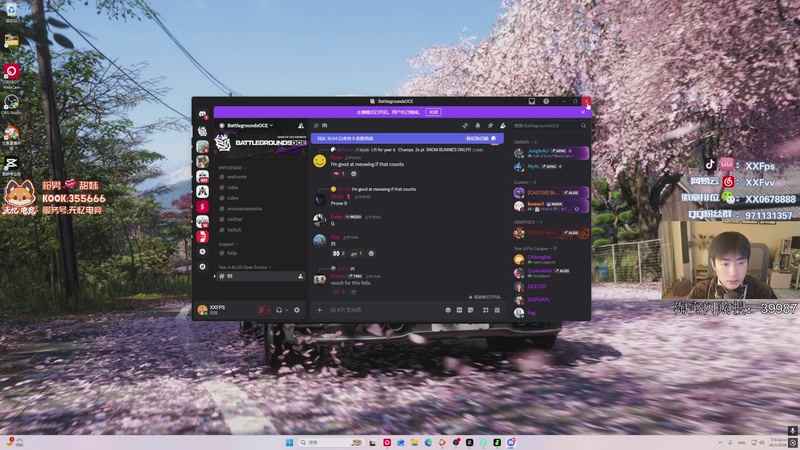
Task: Collapse the IMPORTANT channel category
Action: tap(232, 168)
